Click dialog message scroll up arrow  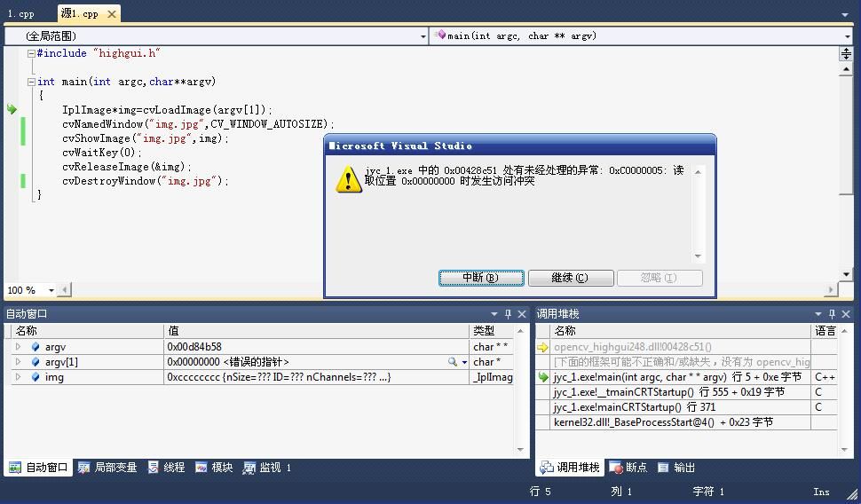click(x=698, y=172)
